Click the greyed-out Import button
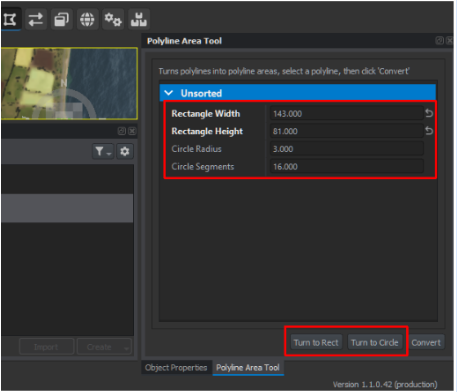Viewport: 457px width, 392px height. [46, 347]
